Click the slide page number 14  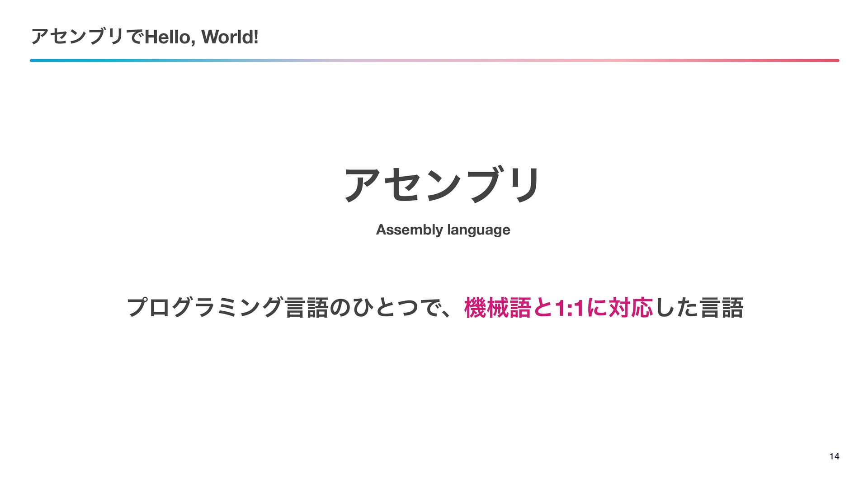[835, 456]
